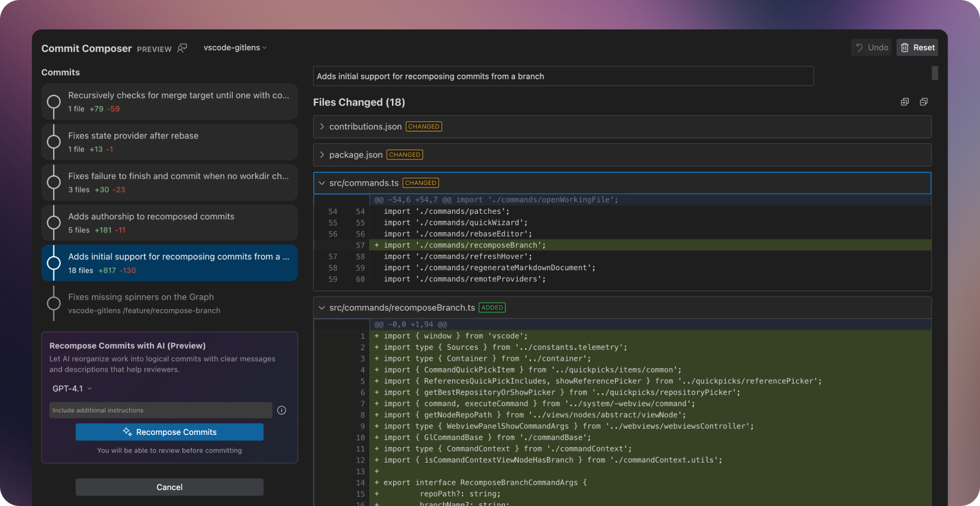Select 'Recursively checks for merge target' commit
The height and width of the screenshot is (506, 980).
coord(170,102)
